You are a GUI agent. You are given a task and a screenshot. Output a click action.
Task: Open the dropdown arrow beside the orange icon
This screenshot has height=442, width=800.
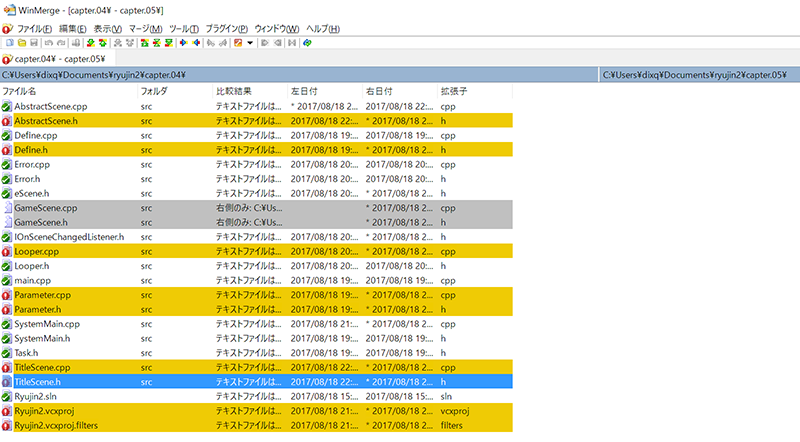(x=250, y=43)
